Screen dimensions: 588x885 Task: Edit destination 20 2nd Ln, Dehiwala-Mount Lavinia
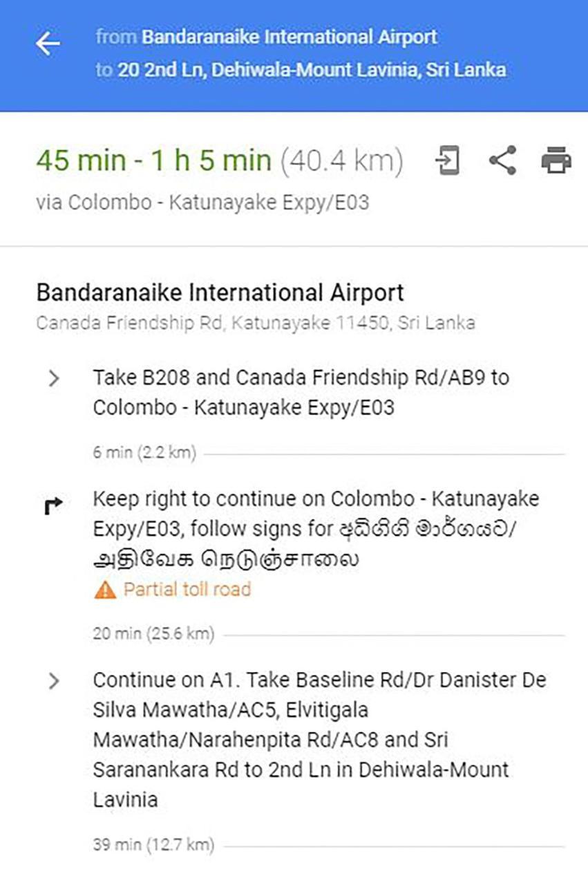point(312,70)
